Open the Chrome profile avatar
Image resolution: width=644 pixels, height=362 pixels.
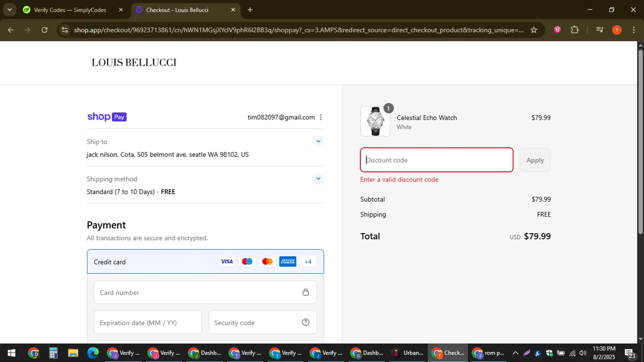617,30
